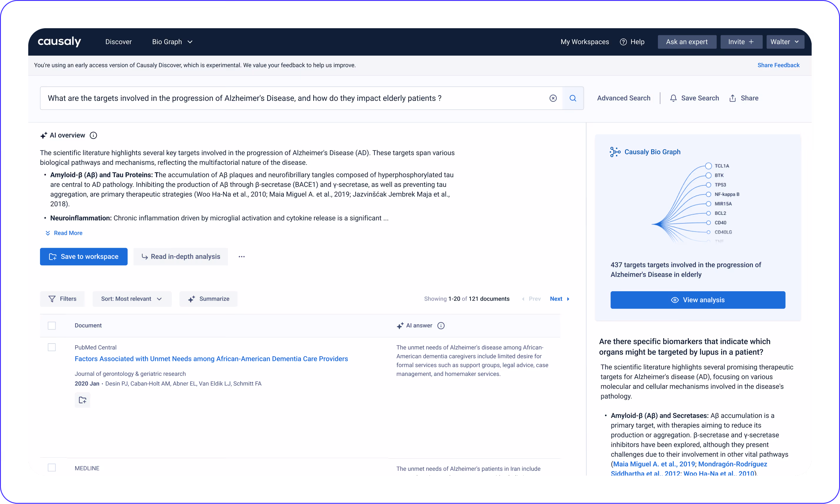Image resolution: width=840 pixels, height=504 pixels.
Task: Click add-to-folder icon under first document
Action: point(83,400)
